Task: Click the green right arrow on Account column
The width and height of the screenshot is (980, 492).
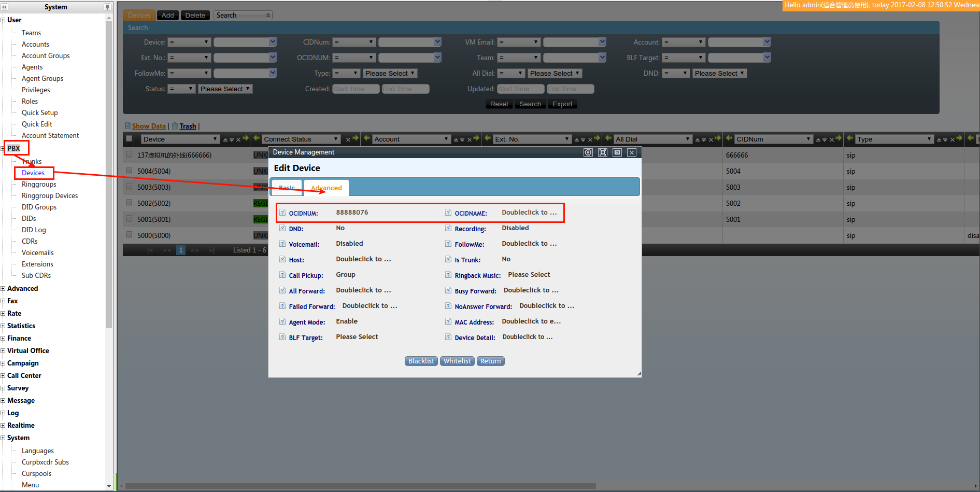Action: pyautogui.click(x=476, y=138)
